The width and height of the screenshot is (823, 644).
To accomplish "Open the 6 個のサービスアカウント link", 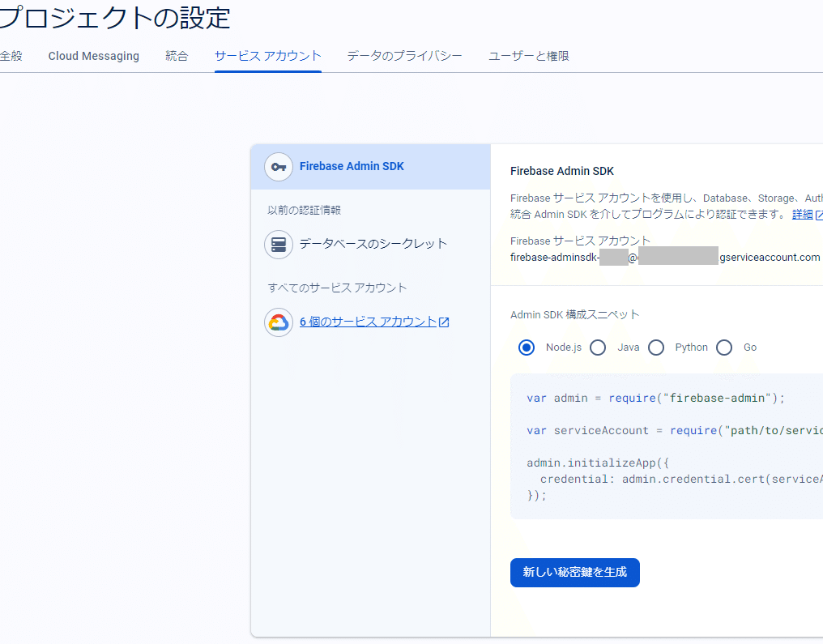I will pos(369,321).
